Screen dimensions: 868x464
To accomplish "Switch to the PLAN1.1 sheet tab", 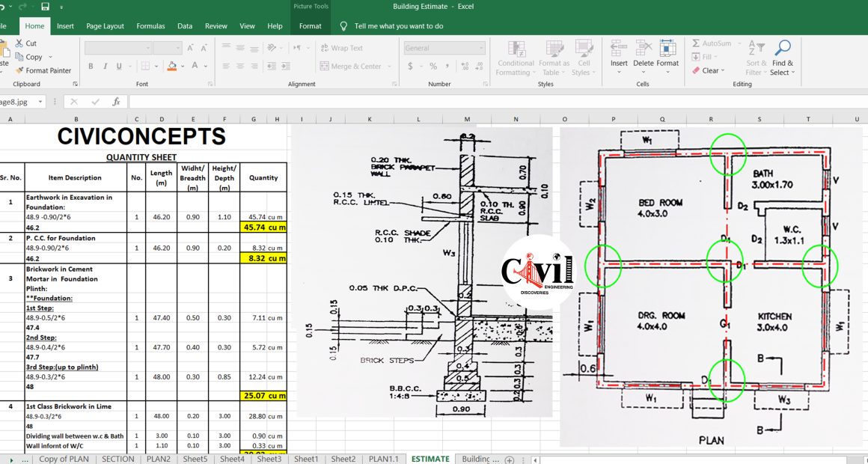I will click(384, 459).
